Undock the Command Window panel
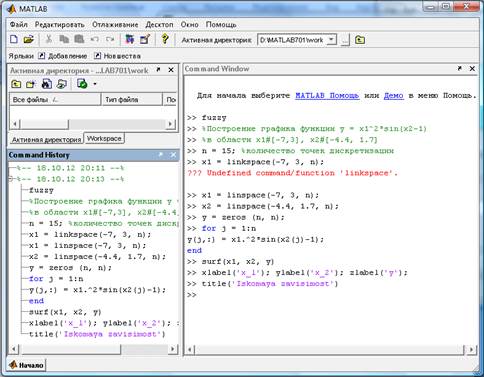Viewport: 484px width, 377px height. [460, 68]
